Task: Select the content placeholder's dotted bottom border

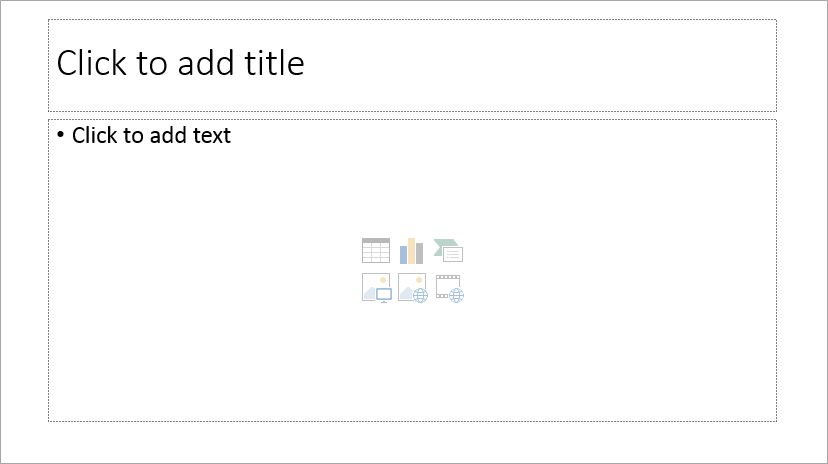Action: 412,421
